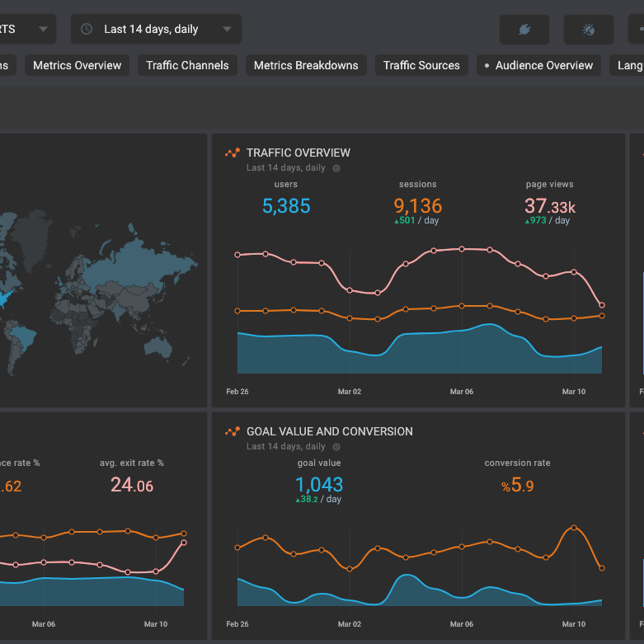Click the TRAFFIC OVERVIEW widget title
The image size is (644, 644).
[x=298, y=153]
